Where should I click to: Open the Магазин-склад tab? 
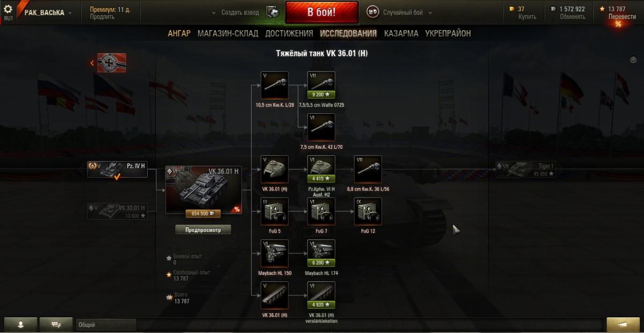point(228,33)
